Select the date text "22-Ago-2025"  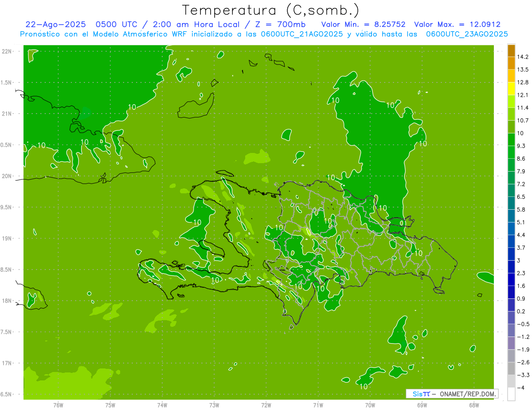point(55,24)
